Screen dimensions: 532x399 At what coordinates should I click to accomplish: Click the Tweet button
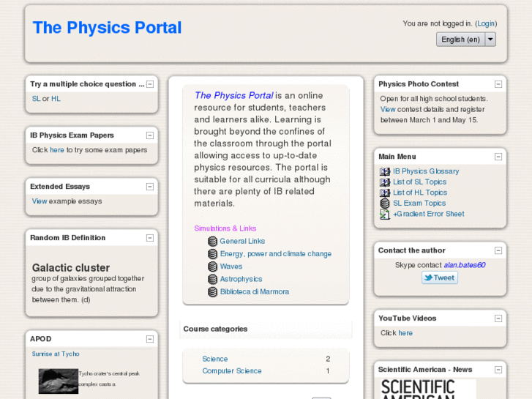pos(440,277)
